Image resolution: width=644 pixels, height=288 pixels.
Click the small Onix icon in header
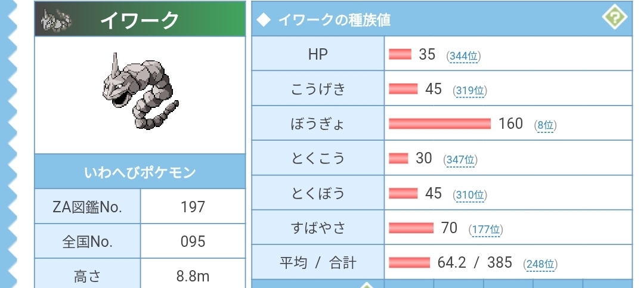click(x=57, y=20)
